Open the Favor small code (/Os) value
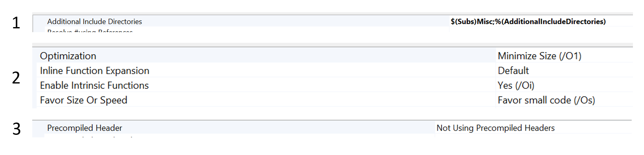This screenshot has width=644, height=155. tap(546, 100)
